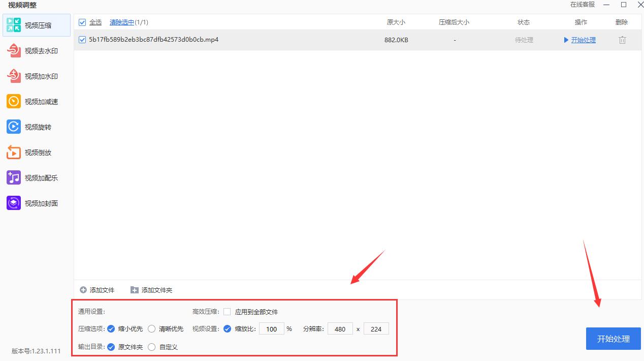The height and width of the screenshot is (361, 644).
Task: Click 添加文件 to add a file
Action: [96, 290]
